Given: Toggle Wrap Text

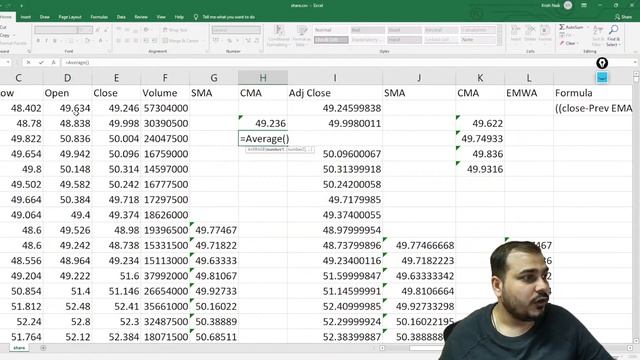Looking at the screenshot, I should [x=175, y=30].
